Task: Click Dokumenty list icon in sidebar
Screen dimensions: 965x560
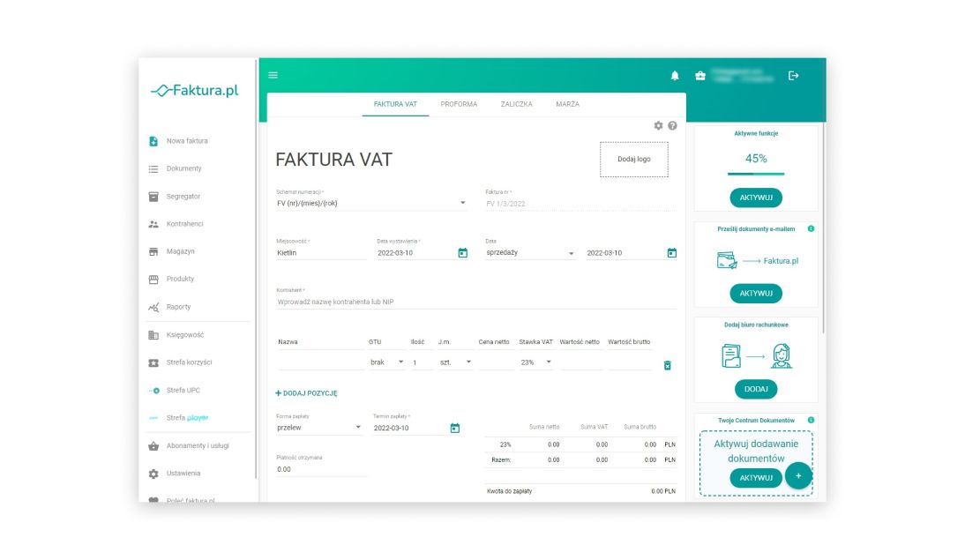Action: coord(153,168)
